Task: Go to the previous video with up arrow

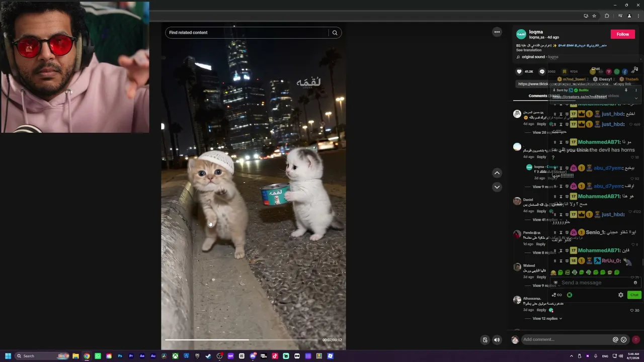Action: [x=497, y=173]
